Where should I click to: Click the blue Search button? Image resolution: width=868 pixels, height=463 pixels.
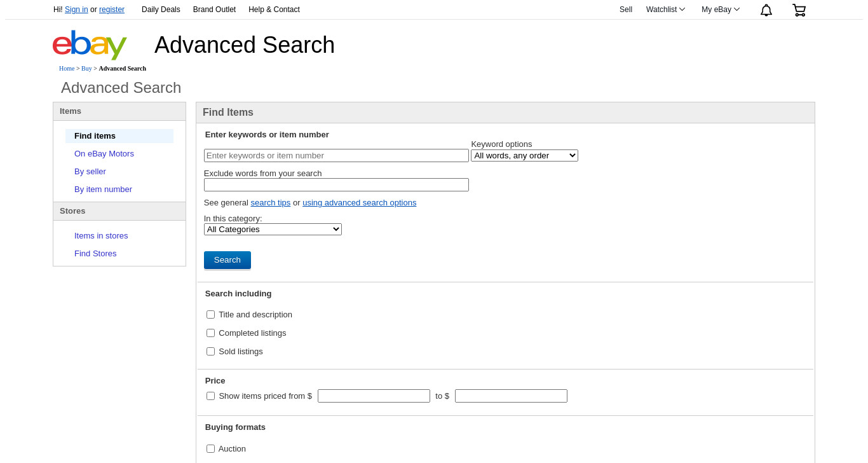(227, 260)
